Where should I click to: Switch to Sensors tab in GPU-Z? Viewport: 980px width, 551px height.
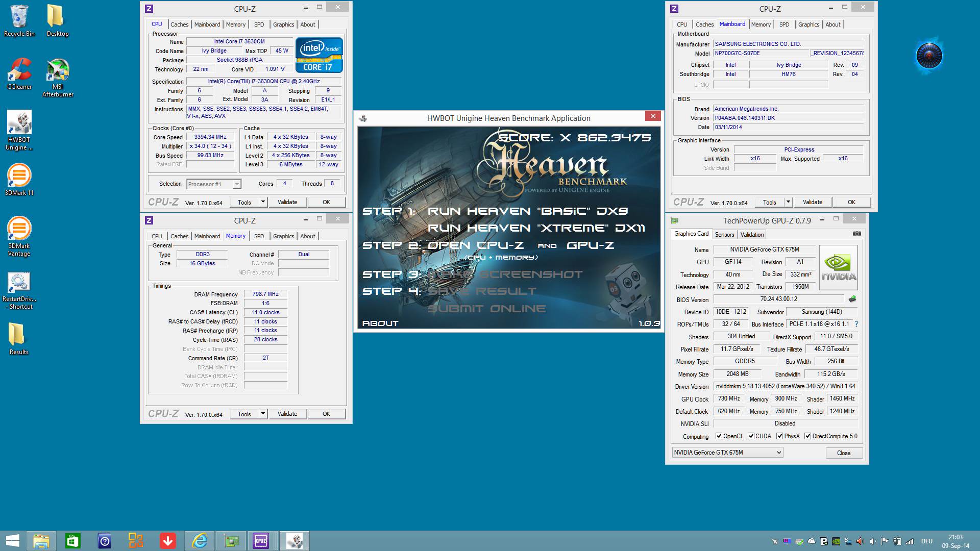coord(724,235)
